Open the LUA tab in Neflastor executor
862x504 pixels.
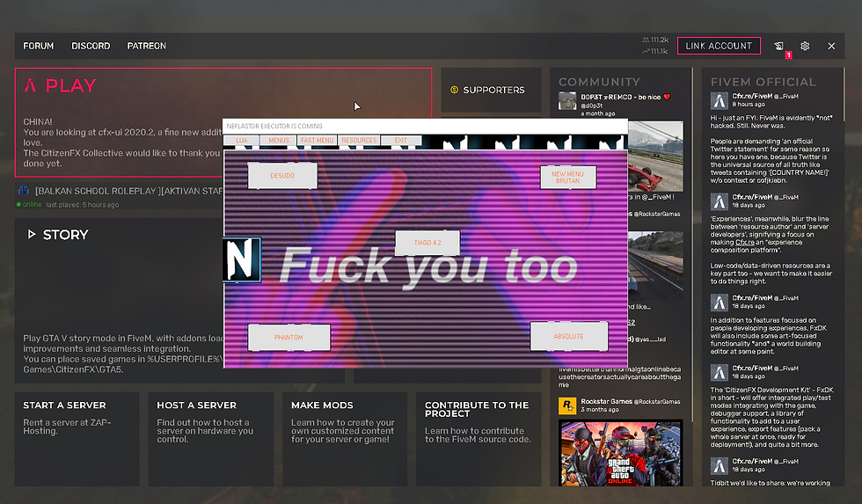[x=241, y=140]
